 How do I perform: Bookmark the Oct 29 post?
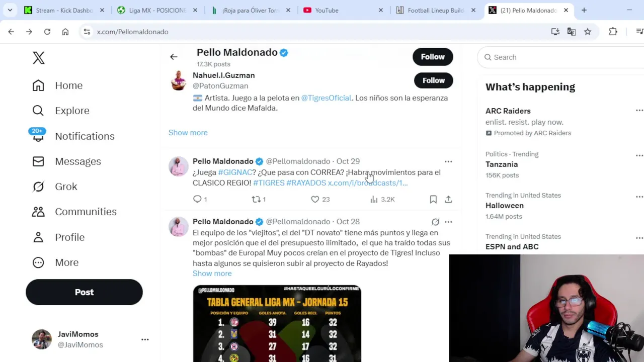click(433, 200)
